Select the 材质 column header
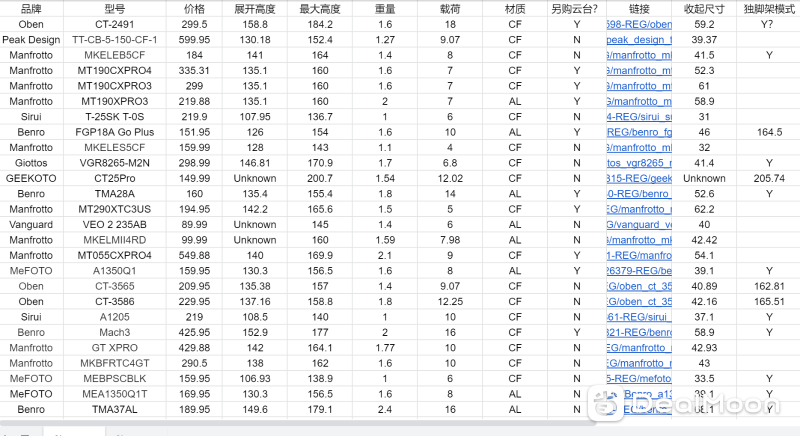The image size is (800, 436). [515, 9]
